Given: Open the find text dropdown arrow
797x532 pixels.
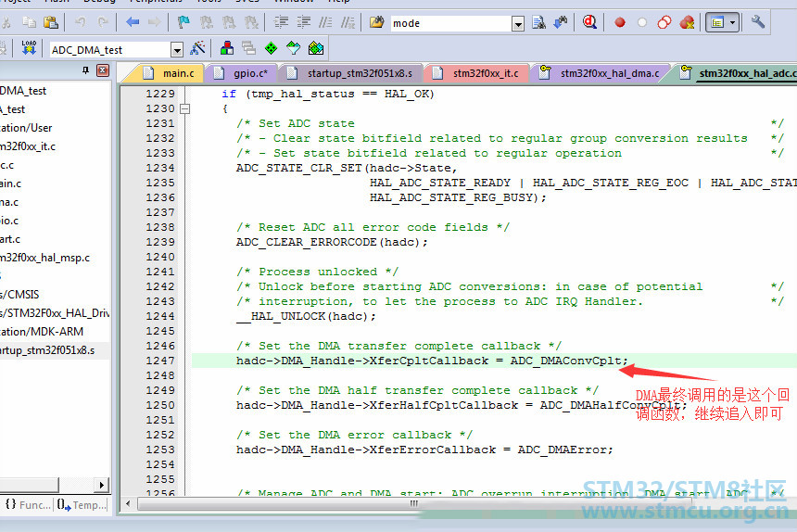Looking at the screenshot, I should (518, 24).
